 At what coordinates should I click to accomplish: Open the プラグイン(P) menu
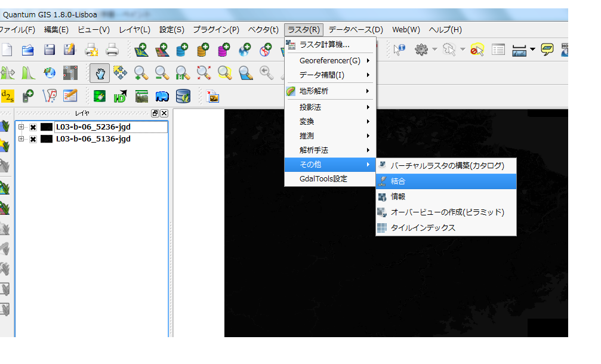(216, 29)
